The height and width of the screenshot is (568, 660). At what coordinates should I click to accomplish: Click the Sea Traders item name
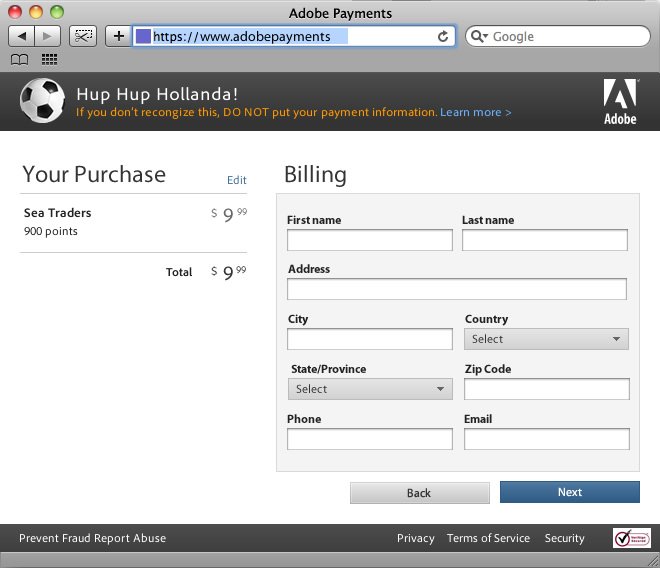tap(58, 213)
